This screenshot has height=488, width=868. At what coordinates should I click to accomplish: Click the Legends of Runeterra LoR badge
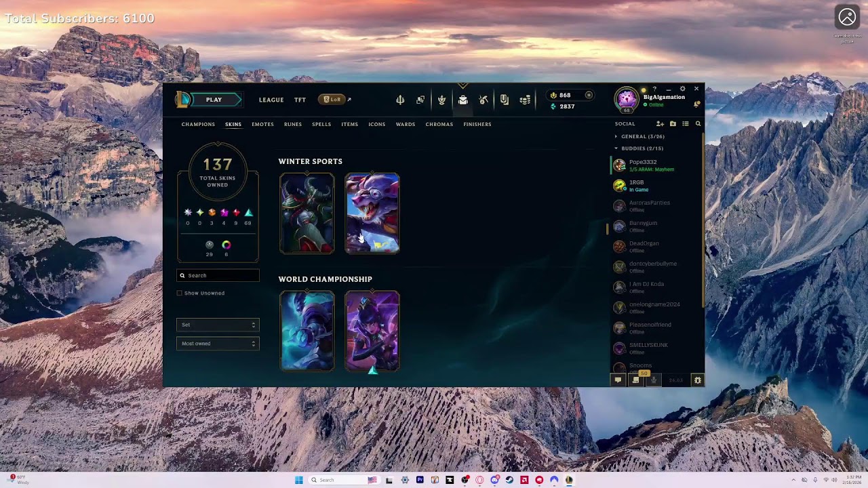click(x=332, y=100)
